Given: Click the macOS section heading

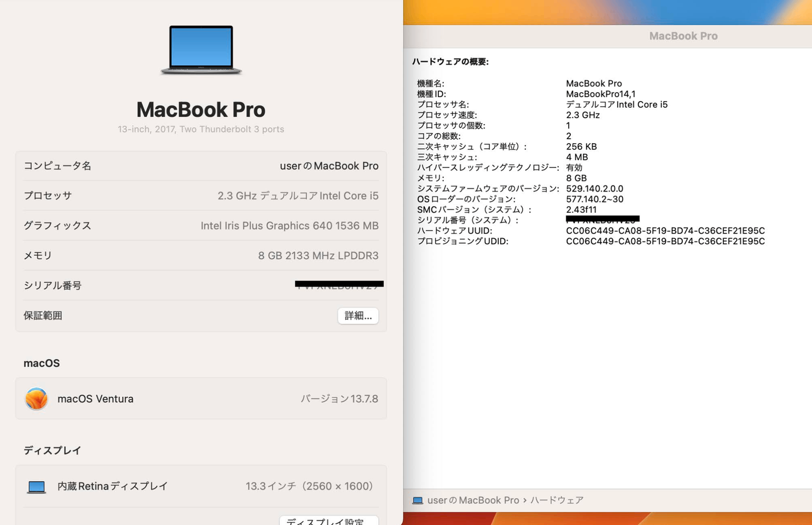Looking at the screenshot, I should pos(42,363).
